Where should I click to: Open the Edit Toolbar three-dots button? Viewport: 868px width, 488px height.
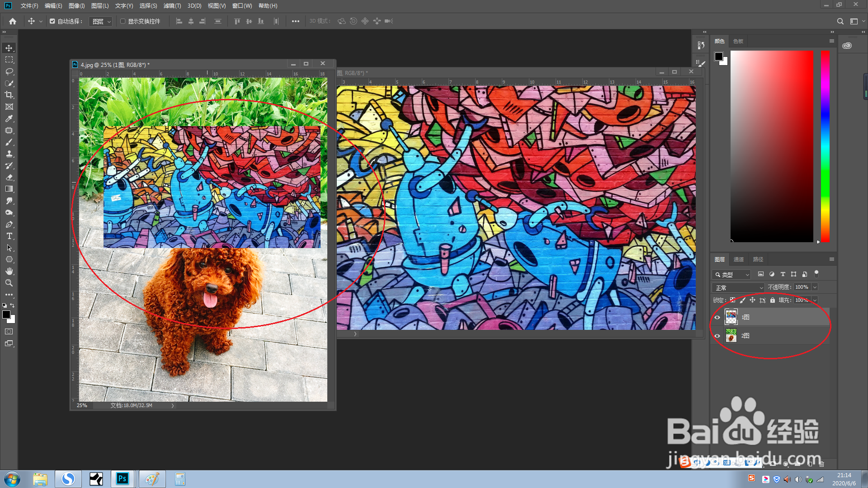[x=9, y=295]
